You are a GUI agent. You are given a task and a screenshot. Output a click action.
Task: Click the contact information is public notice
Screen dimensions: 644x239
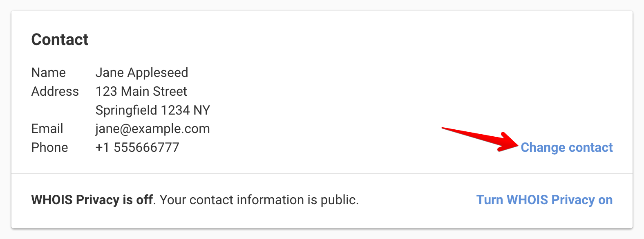point(259,200)
